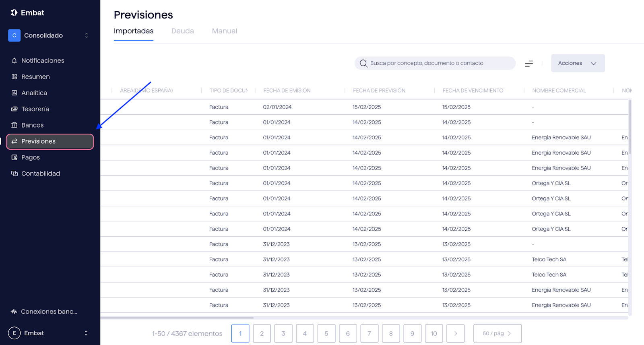Click the next page arrow button

pyautogui.click(x=455, y=333)
